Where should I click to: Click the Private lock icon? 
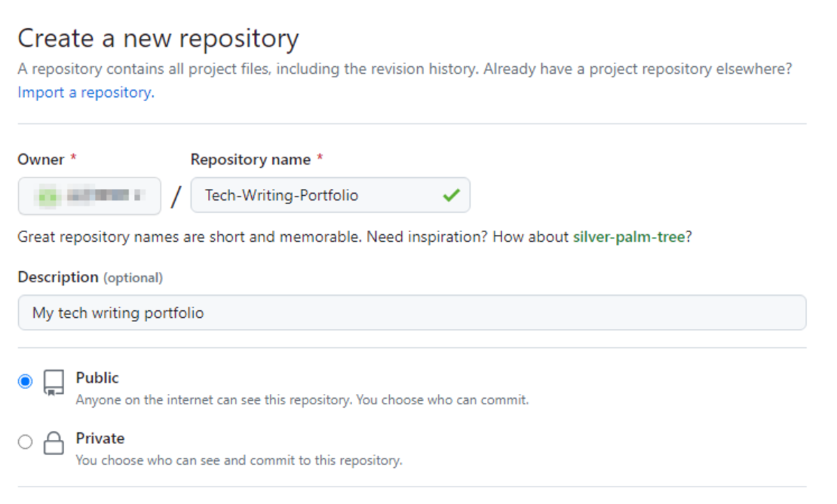click(54, 443)
